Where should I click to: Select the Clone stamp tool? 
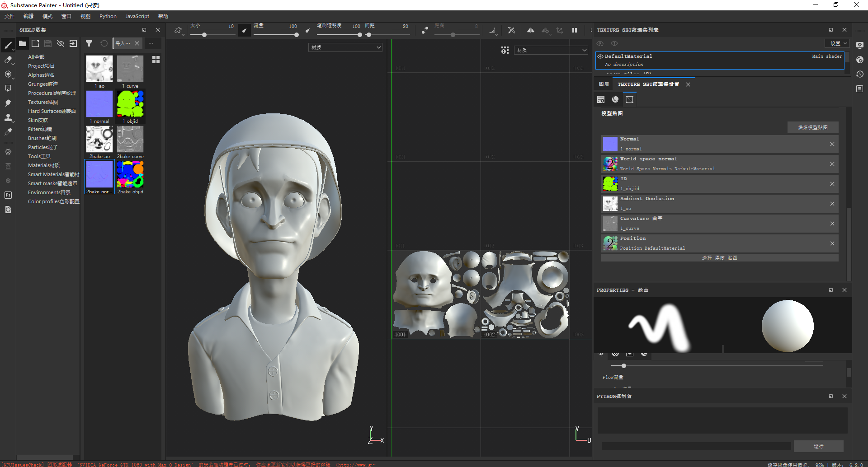[x=8, y=118]
